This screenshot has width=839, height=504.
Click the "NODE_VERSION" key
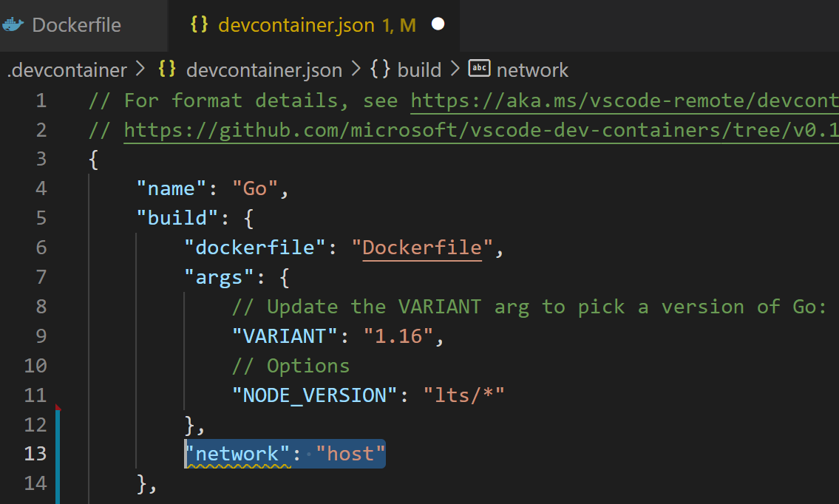tap(314, 395)
